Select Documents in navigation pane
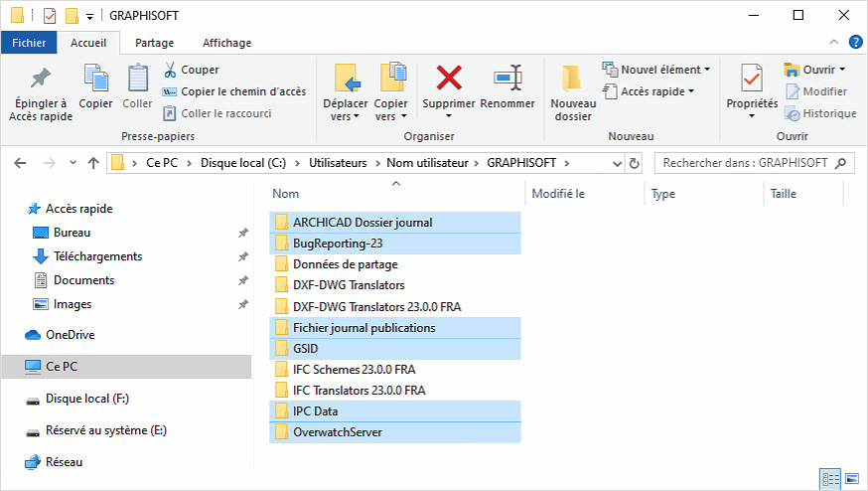The height and width of the screenshot is (491, 868). pyautogui.click(x=74, y=280)
